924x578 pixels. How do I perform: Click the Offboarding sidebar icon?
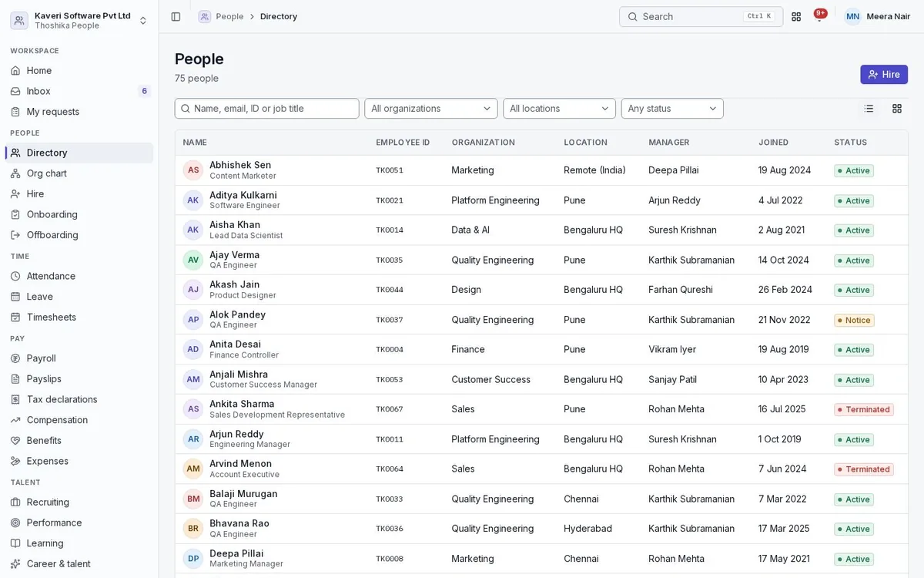(15, 235)
